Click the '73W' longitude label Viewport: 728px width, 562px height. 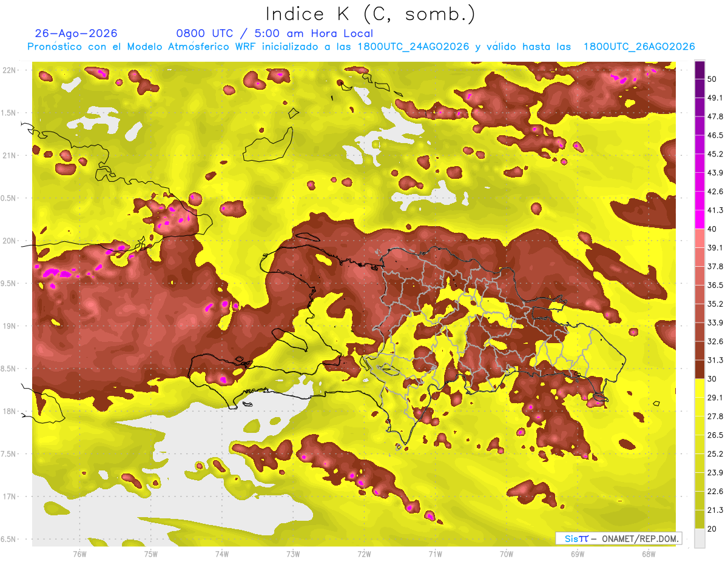pyautogui.click(x=293, y=554)
